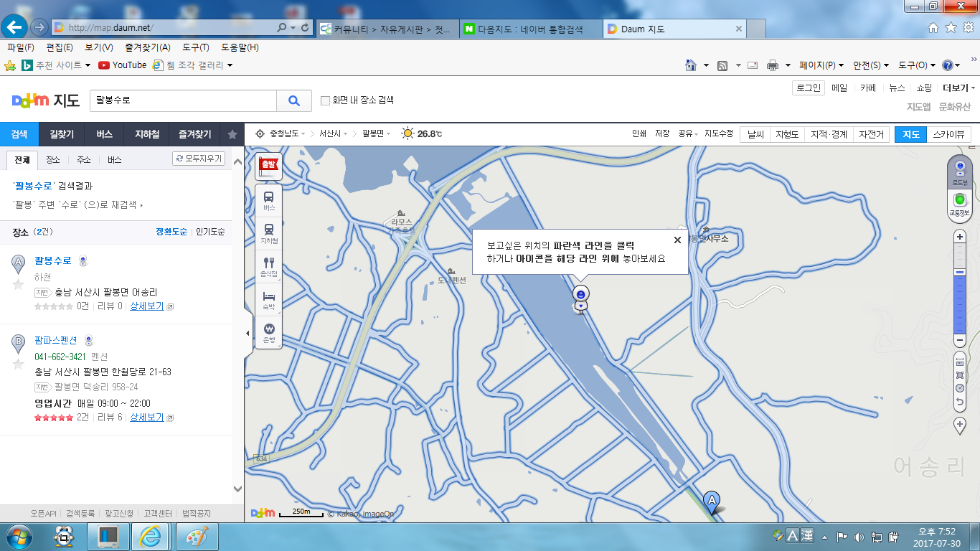
Task: Open the favorites star tab in sidebar
Action: 232,134
